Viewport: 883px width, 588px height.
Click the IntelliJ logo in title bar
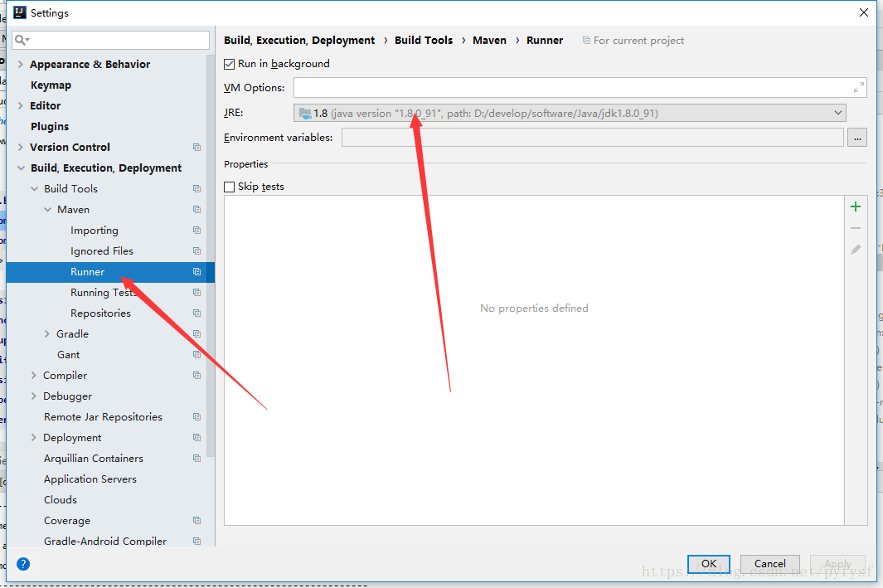(20, 12)
